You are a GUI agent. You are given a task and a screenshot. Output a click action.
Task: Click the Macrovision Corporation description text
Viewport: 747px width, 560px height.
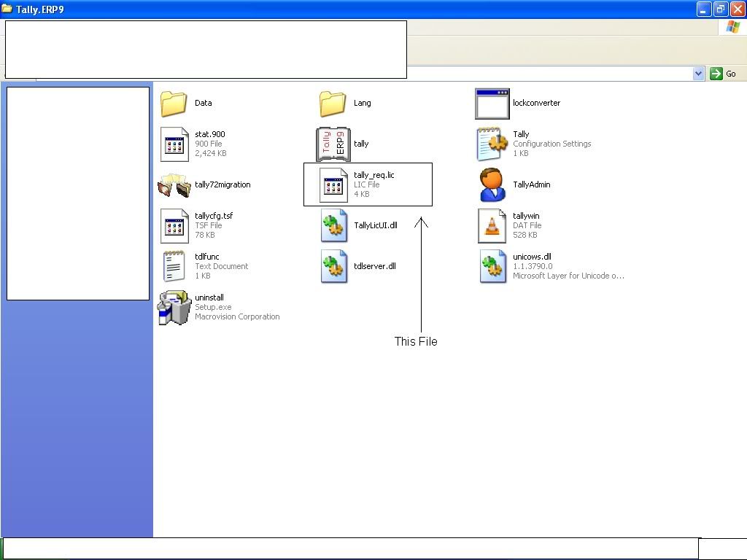tap(237, 316)
